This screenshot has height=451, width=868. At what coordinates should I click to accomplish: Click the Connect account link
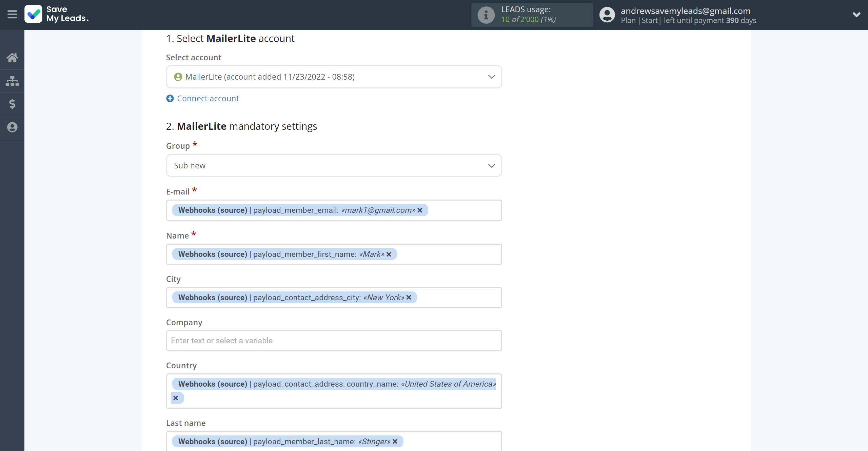coord(208,99)
